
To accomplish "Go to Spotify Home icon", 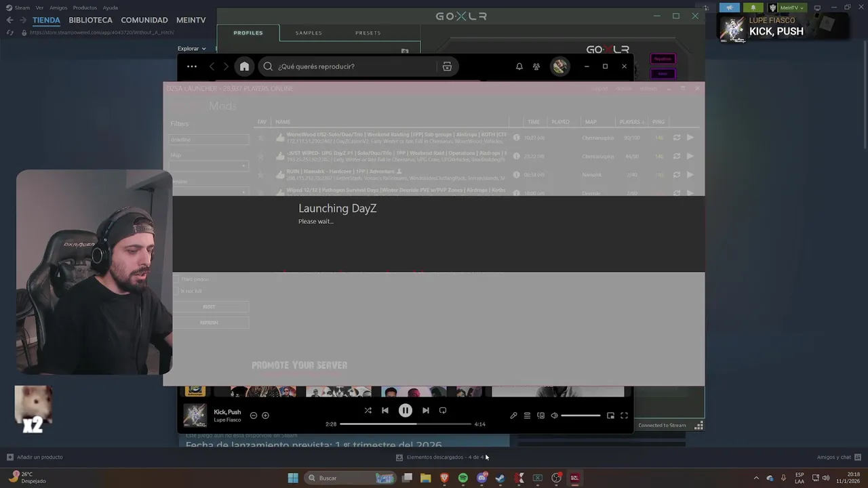I will click(x=244, y=66).
